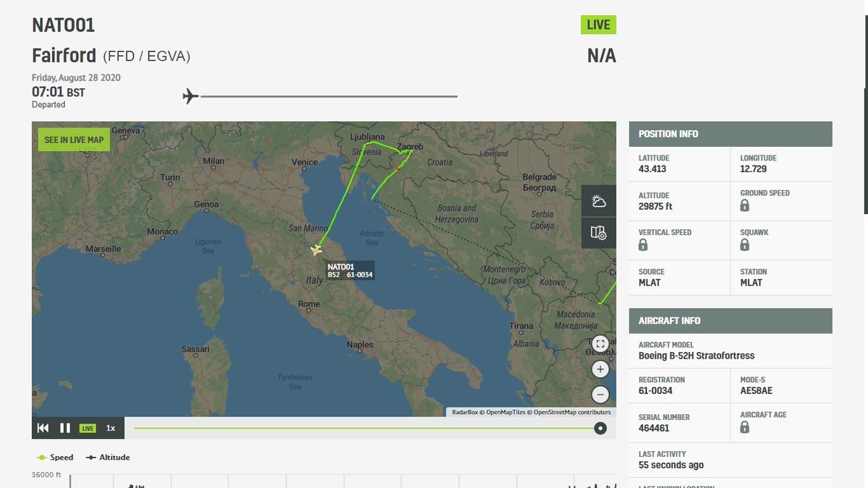Toggle the Altitude chart legend

click(108, 458)
